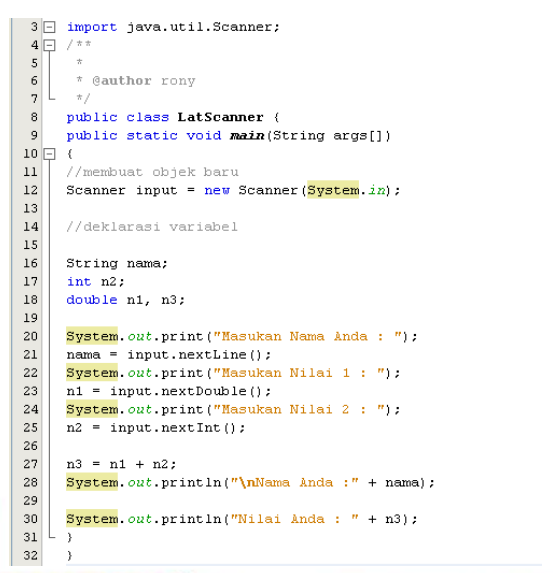Click highlighted 'System' on line 28
The width and height of the screenshot is (553, 573).
tap(92, 482)
